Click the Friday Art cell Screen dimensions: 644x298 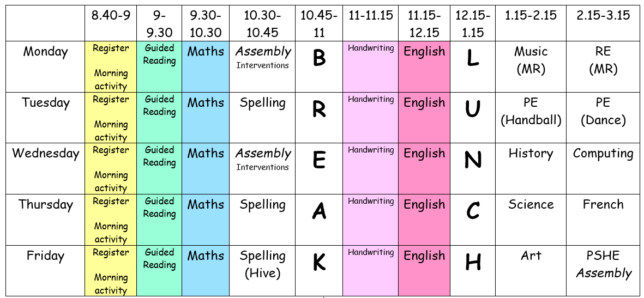(531, 271)
